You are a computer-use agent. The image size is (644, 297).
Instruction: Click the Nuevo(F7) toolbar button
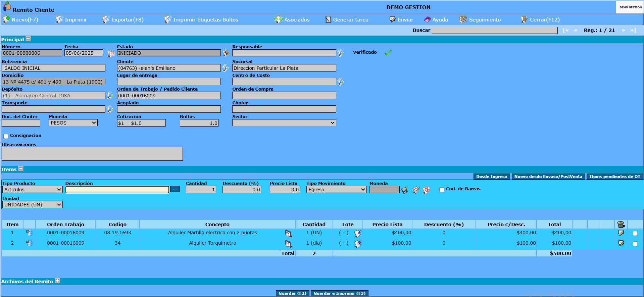(x=20, y=20)
